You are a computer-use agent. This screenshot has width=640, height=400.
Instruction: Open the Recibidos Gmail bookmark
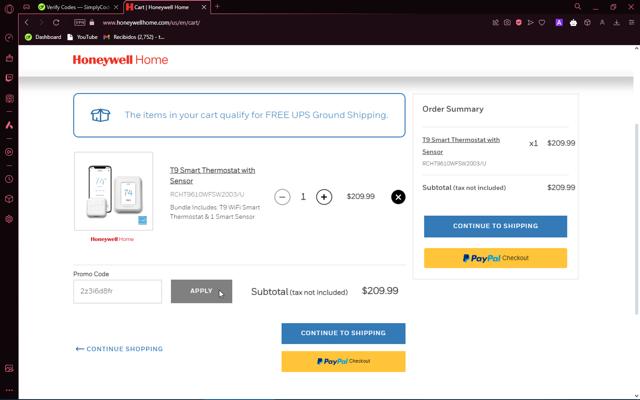(134, 37)
